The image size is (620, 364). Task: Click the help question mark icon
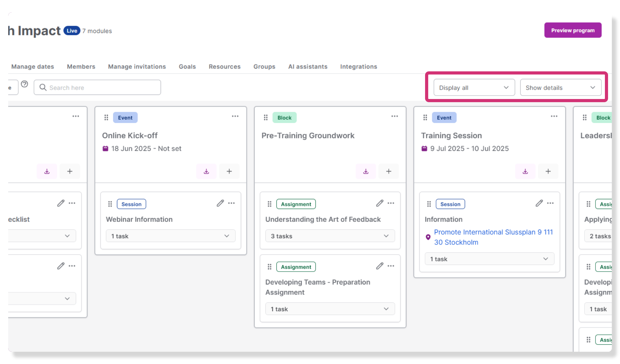click(25, 84)
